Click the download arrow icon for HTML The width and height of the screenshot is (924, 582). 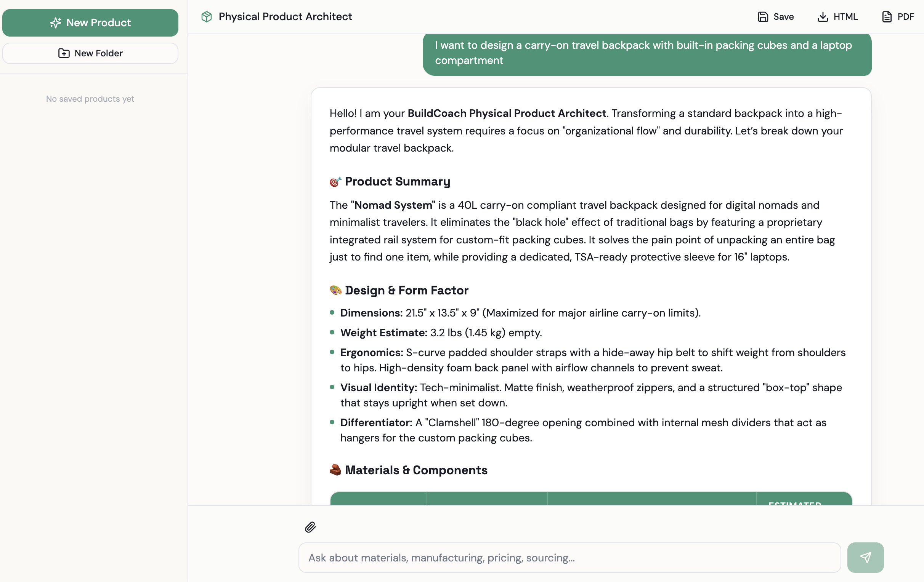click(x=823, y=17)
